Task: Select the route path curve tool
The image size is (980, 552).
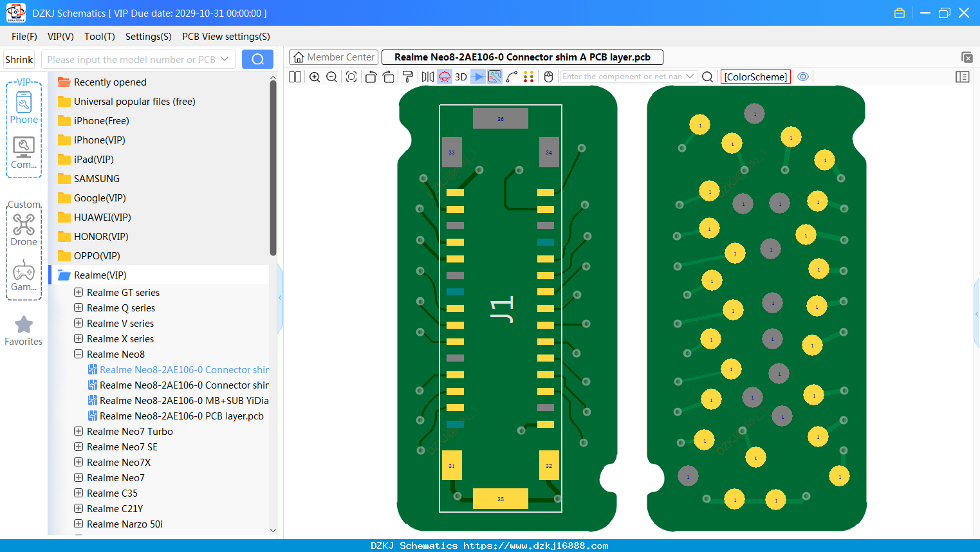Action: (x=512, y=77)
